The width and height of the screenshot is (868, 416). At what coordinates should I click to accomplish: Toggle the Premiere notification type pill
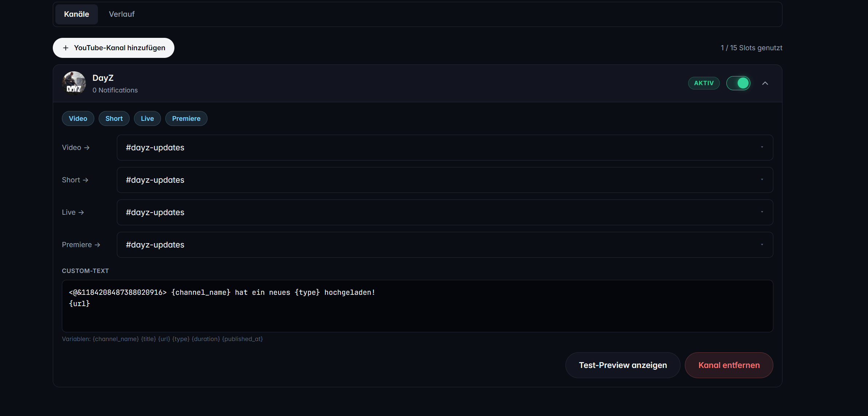click(x=186, y=118)
